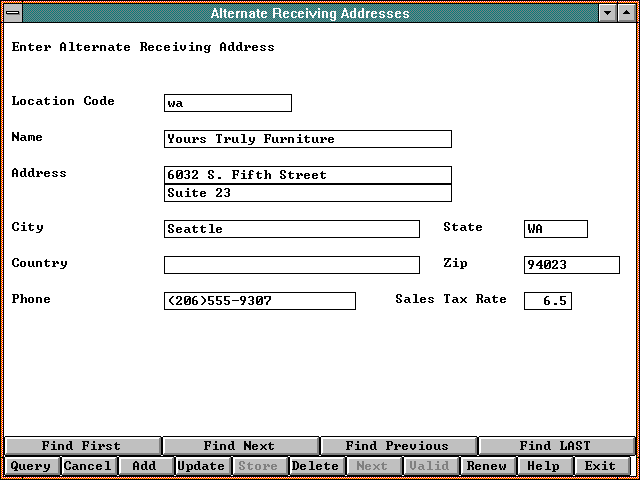Click the Query button
The height and width of the screenshot is (480, 640).
pos(30,466)
